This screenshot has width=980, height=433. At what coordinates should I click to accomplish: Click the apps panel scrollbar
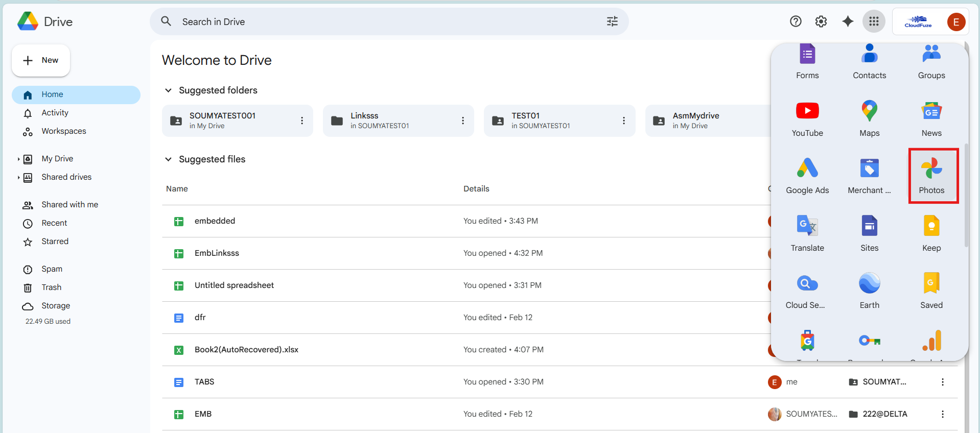(966, 195)
